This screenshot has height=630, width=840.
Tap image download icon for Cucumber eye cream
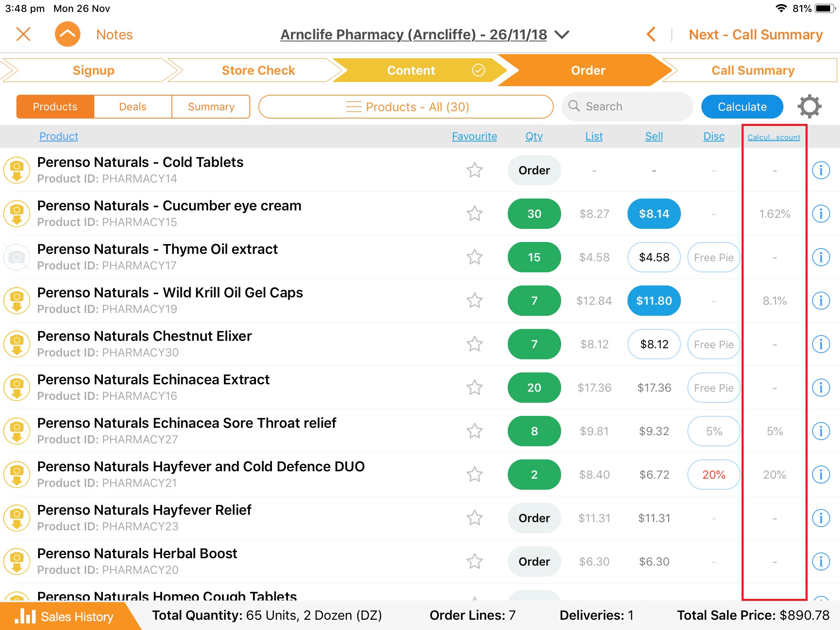pyautogui.click(x=16, y=214)
